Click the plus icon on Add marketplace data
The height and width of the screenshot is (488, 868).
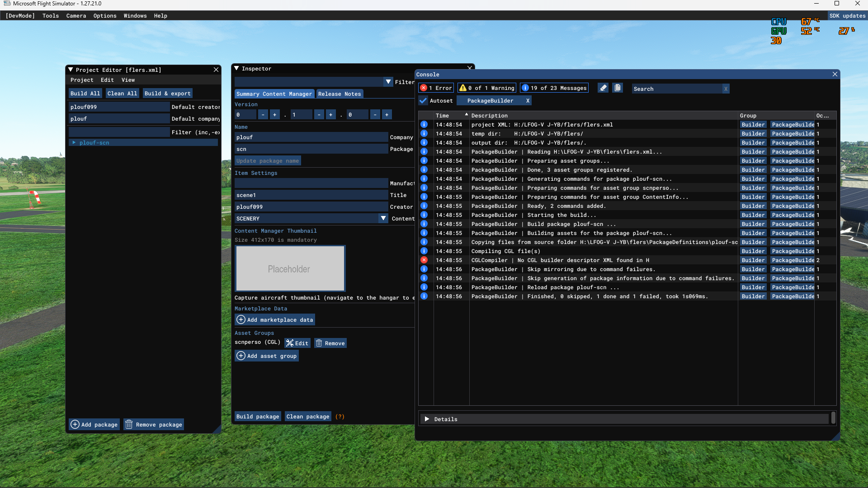(241, 319)
